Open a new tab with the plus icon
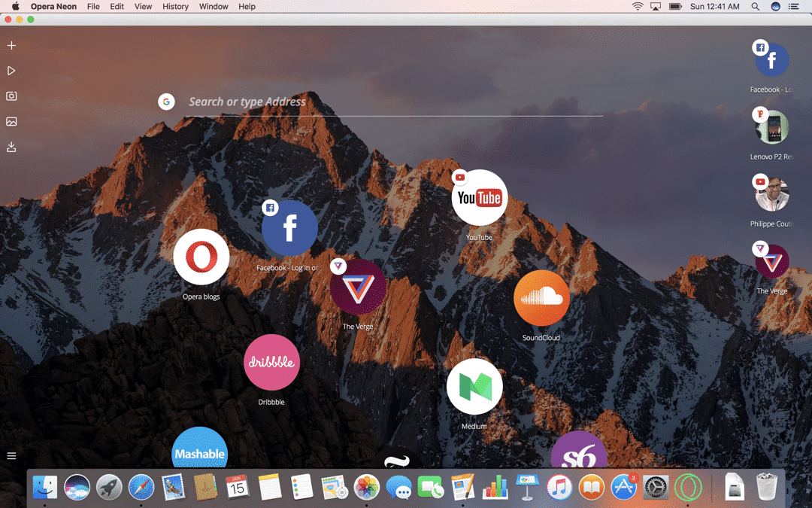Viewport: 812px width, 508px height. (x=11, y=46)
